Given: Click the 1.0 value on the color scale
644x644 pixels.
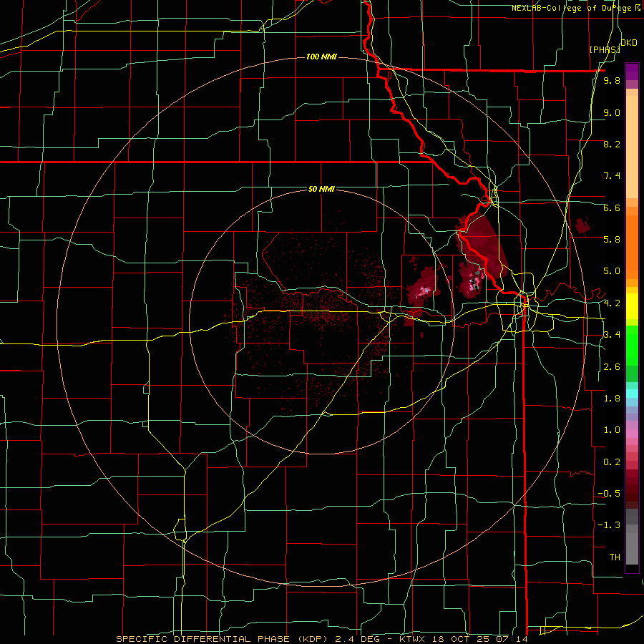Looking at the screenshot, I should pyautogui.click(x=612, y=429).
